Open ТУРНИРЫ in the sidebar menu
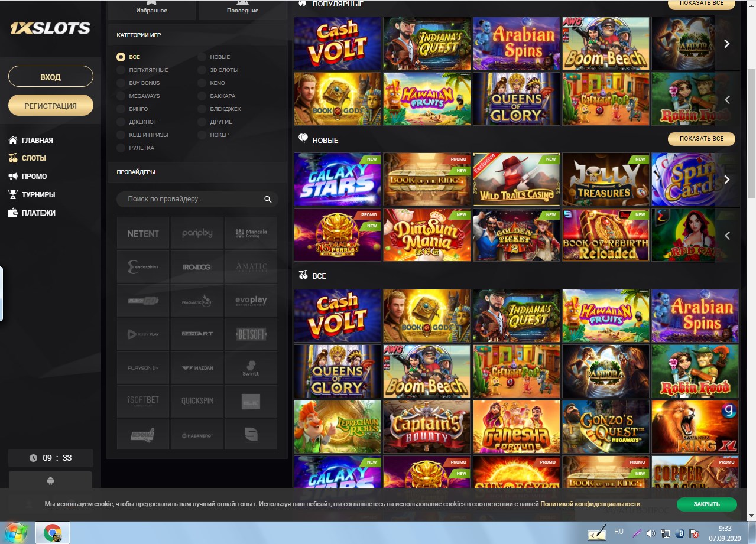Screen dimensions: 756x544 [x=32, y=194]
